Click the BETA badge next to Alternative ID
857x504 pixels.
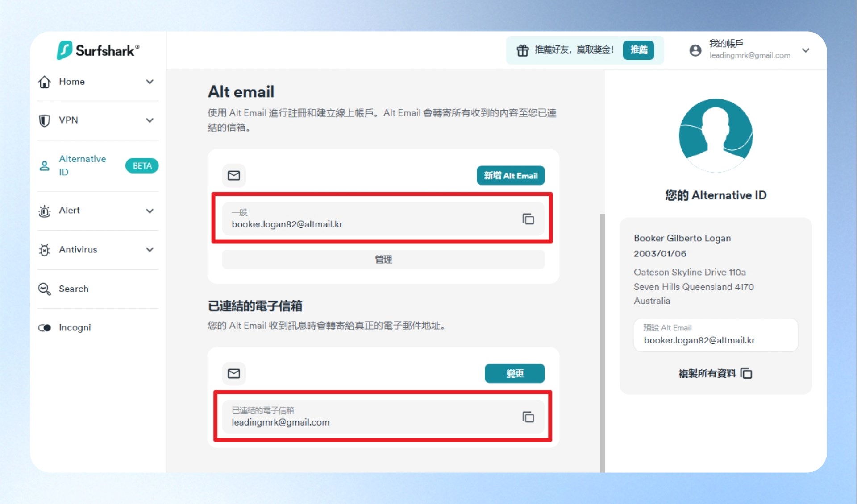point(142,166)
